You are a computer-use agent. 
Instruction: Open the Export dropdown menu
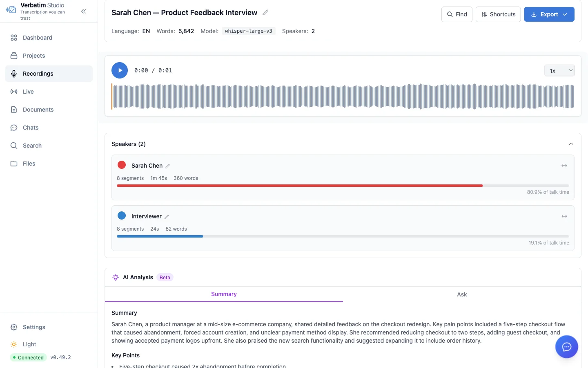point(549,14)
